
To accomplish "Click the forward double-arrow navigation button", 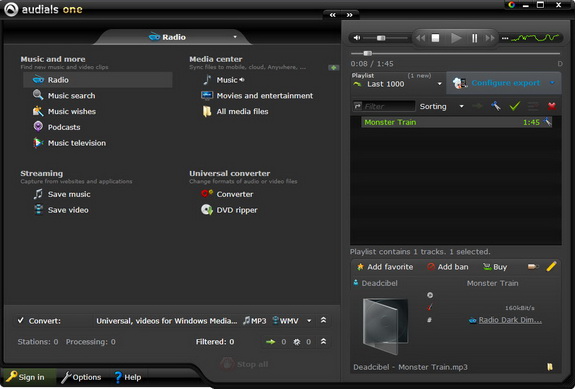I will coord(349,15).
